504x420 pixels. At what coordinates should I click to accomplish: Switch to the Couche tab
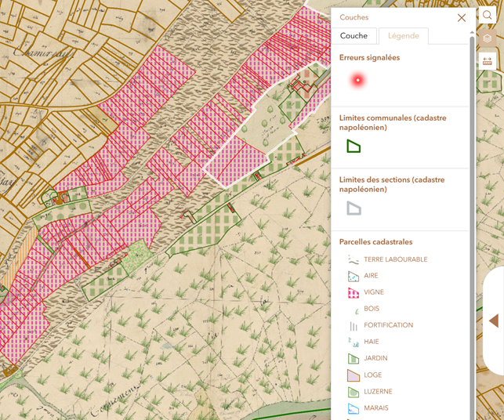coord(354,36)
